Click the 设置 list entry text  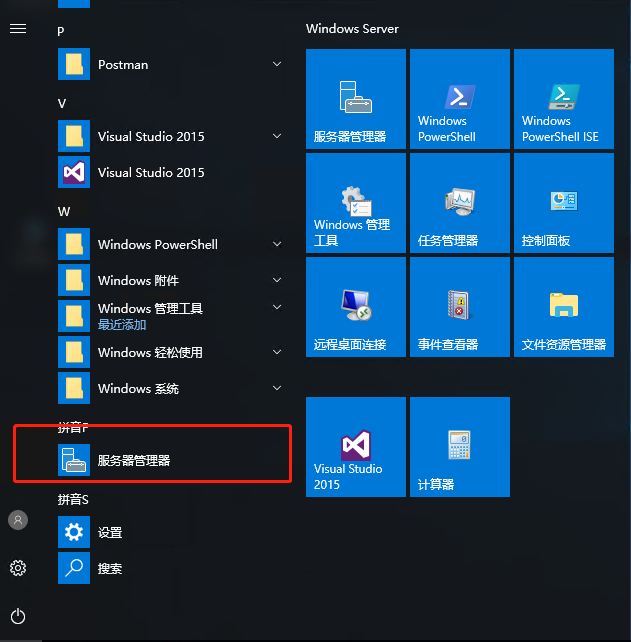110,532
